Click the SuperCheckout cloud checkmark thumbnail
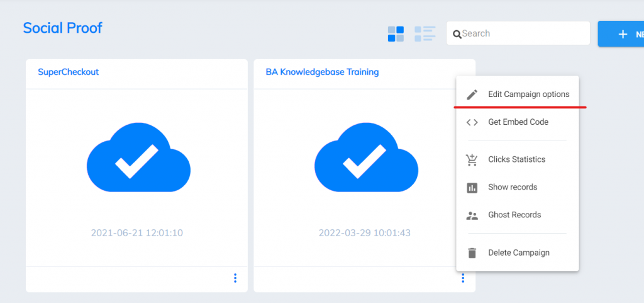Image resolution: width=644 pixels, height=303 pixels. pos(138,157)
